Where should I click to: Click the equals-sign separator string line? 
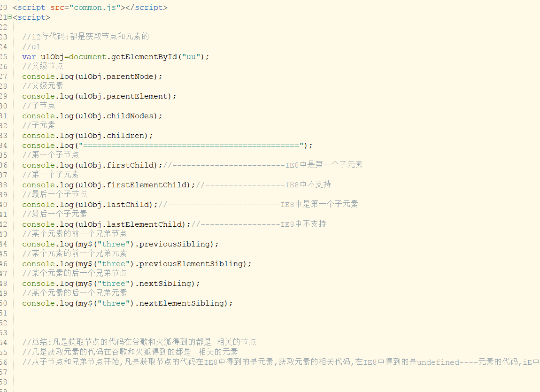167,145
